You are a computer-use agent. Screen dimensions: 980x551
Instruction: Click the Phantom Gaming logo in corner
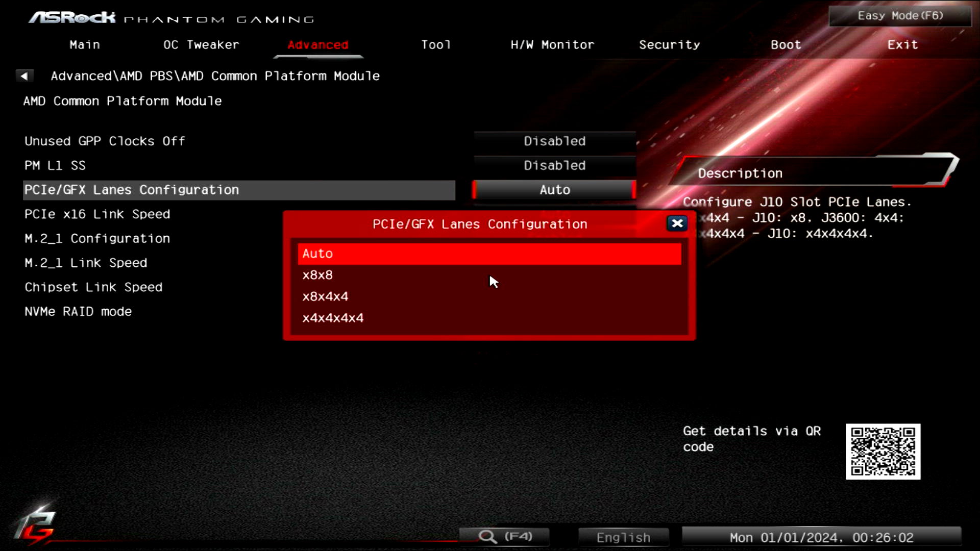(35, 525)
